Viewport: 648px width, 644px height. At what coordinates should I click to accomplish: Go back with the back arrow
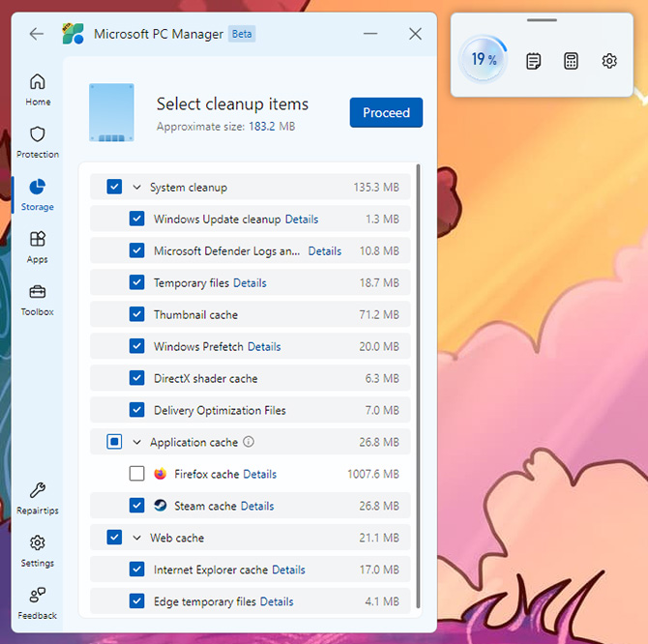tap(37, 34)
